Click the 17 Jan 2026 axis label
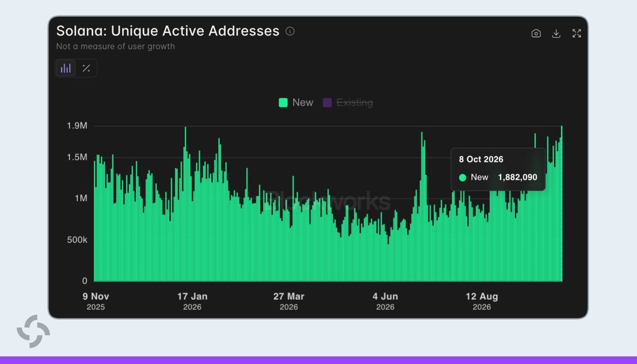 192,301
